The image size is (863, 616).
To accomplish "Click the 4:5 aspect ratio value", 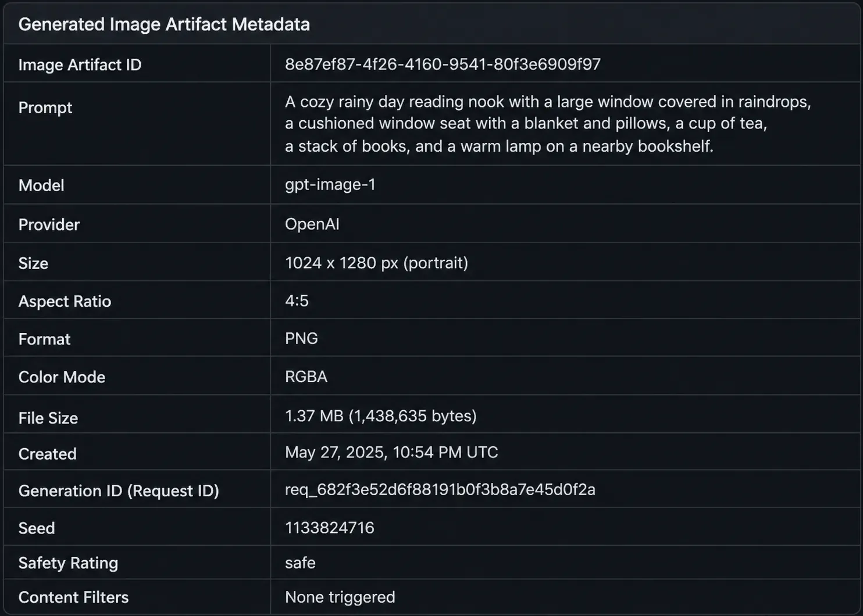I will click(x=297, y=300).
